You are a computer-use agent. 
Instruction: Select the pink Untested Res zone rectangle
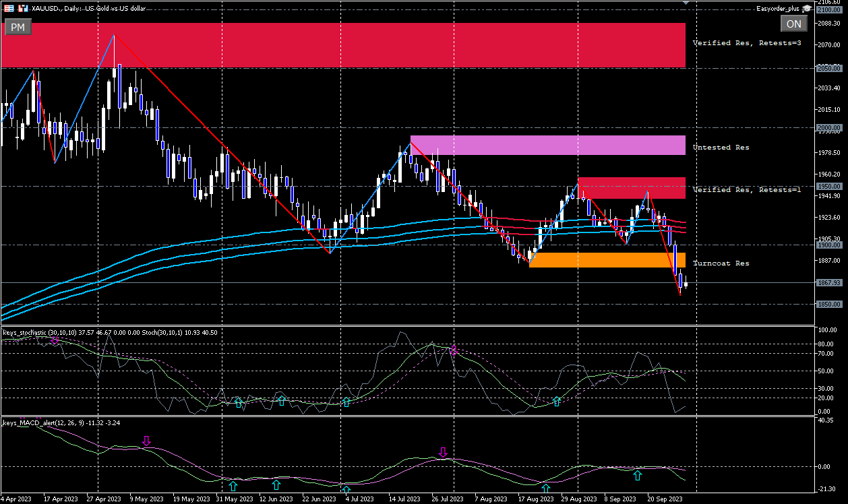[x=547, y=145]
